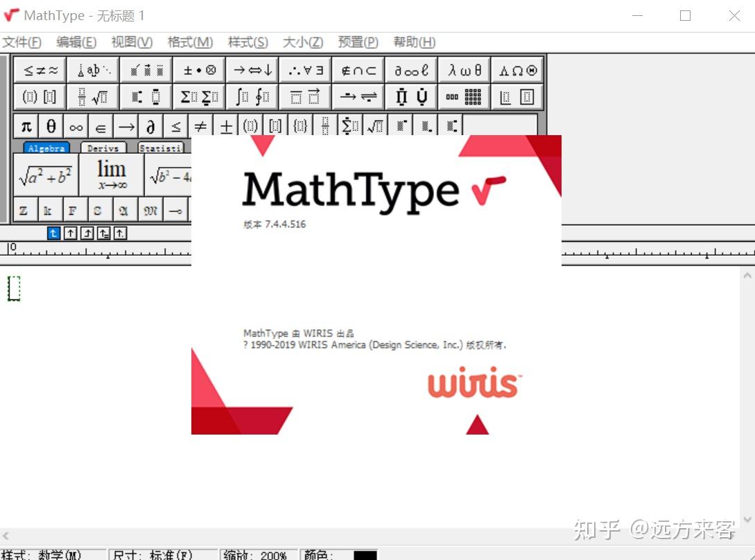The width and height of the screenshot is (755, 560).
Task: Open the Statisti tab
Action: click(x=161, y=147)
